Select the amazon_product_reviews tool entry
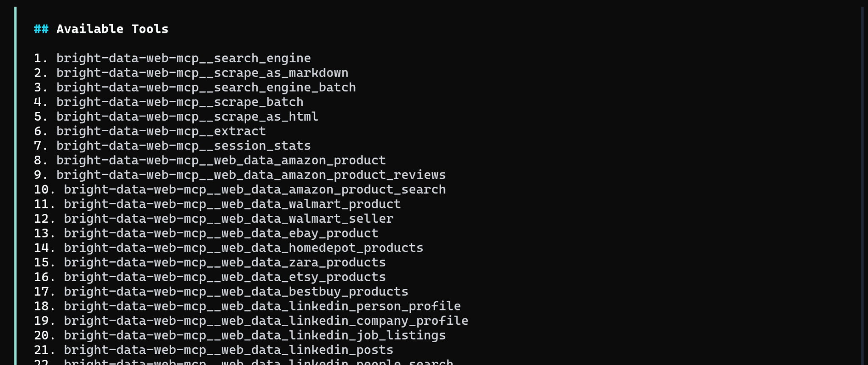The width and height of the screenshot is (868, 365). coord(250,175)
